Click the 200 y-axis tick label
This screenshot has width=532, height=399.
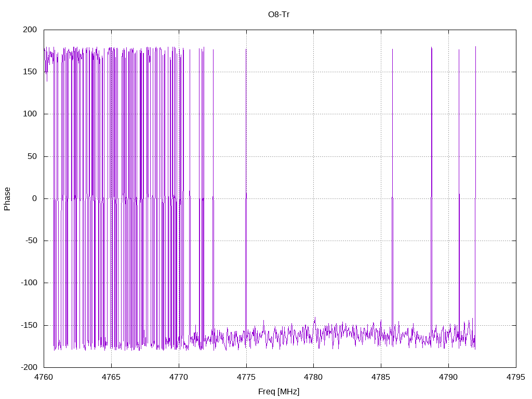pyautogui.click(x=30, y=30)
